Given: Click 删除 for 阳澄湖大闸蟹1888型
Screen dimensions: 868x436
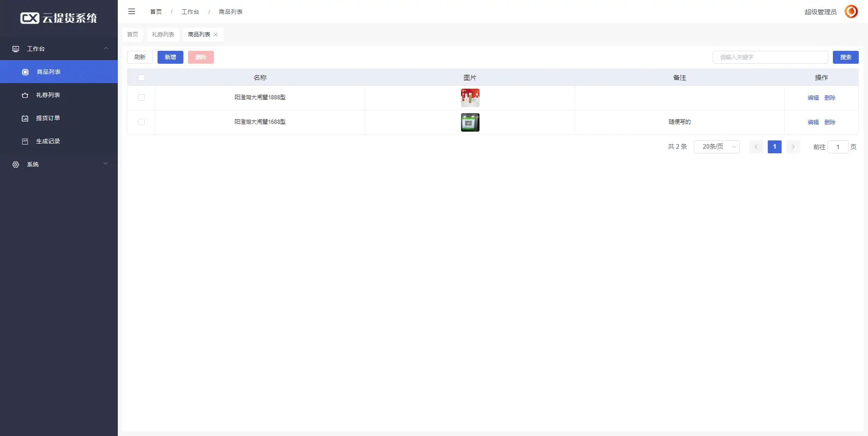Looking at the screenshot, I should click(x=830, y=98).
